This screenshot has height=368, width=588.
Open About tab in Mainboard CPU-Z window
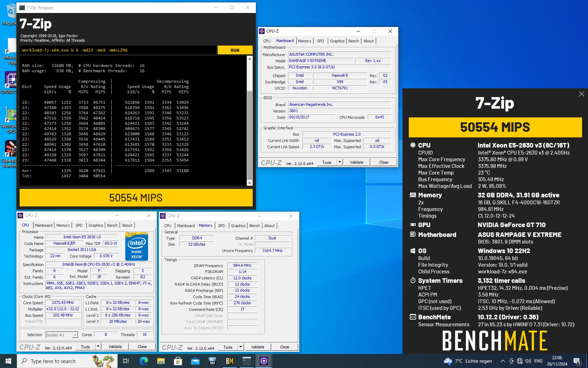(368, 41)
